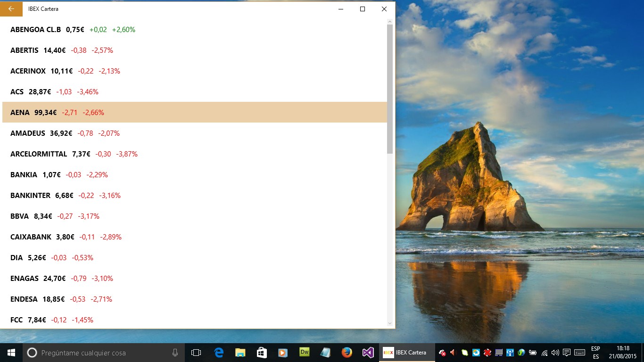Select the FCC stock row
The height and width of the screenshot is (362, 644).
(x=195, y=319)
